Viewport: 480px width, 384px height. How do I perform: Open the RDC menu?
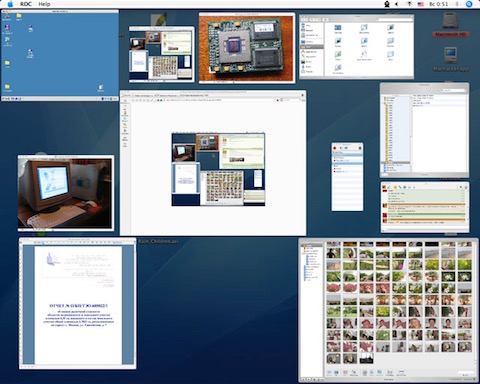point(25,4)
